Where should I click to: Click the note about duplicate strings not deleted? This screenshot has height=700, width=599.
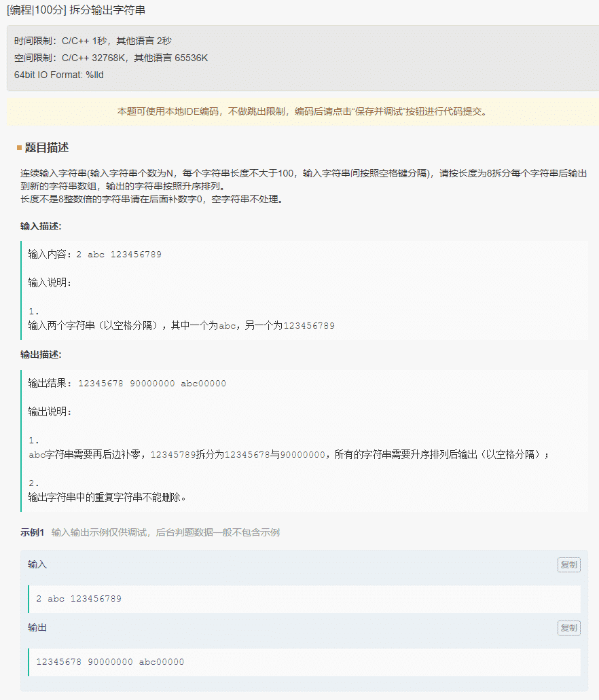(x=107, y=497)
